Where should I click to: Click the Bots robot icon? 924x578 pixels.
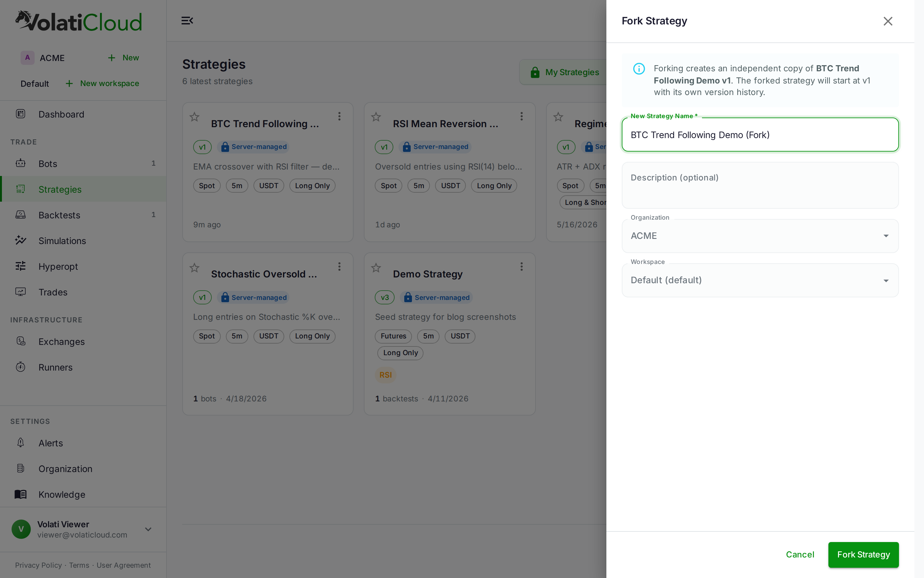21,163
